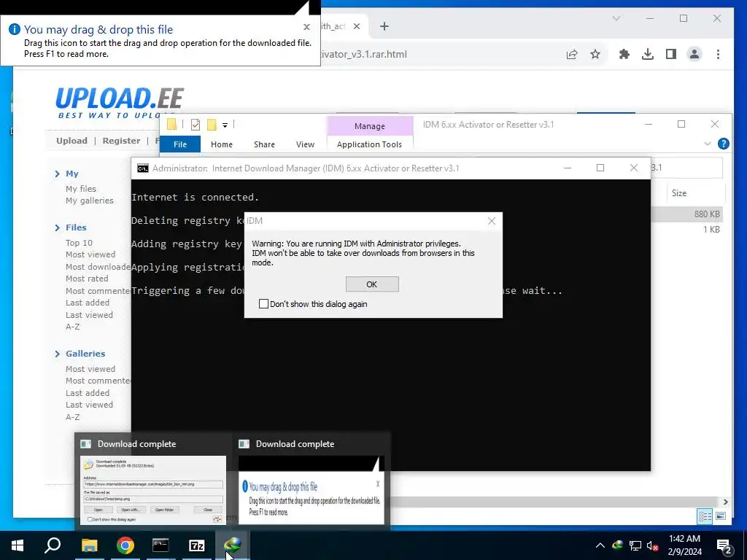Click Chrome address bar URL
Viewport: 747px width, 560px height.
pos(365,54)
